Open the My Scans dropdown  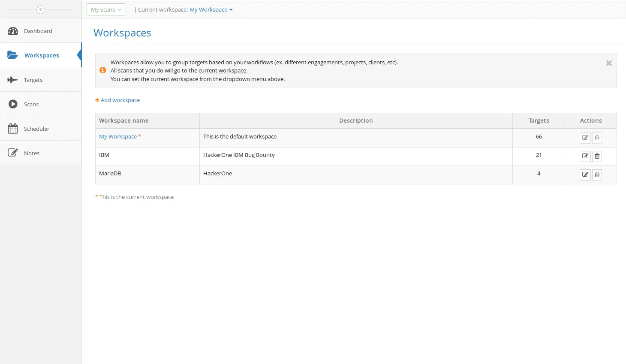105,9
